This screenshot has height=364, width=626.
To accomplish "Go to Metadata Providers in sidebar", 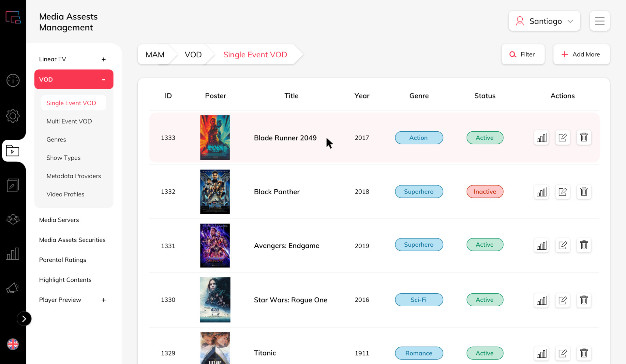I will click(74, 176).
